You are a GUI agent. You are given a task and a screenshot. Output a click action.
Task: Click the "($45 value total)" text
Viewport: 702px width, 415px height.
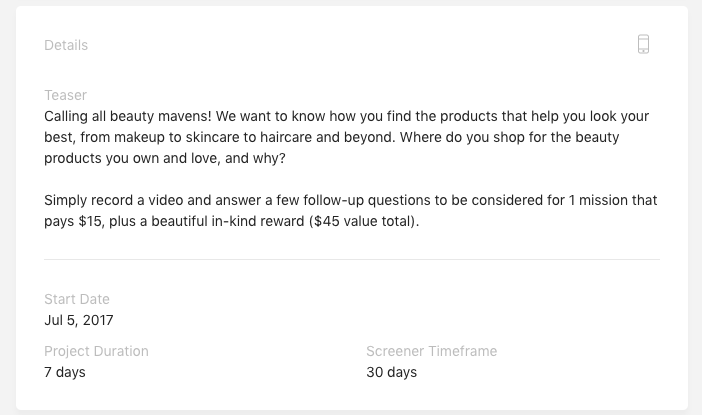point(364,221)
